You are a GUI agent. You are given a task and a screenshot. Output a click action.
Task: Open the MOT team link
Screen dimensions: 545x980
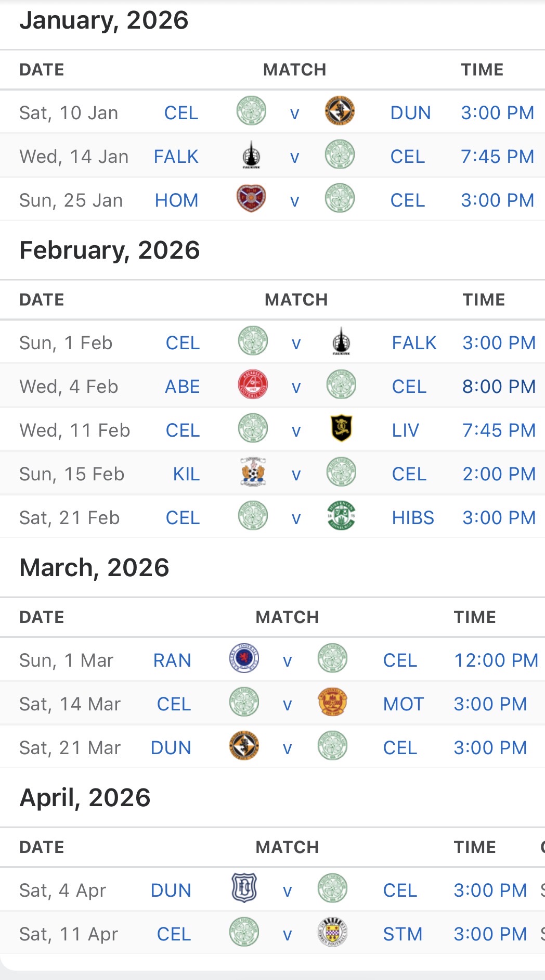point(404,704)
